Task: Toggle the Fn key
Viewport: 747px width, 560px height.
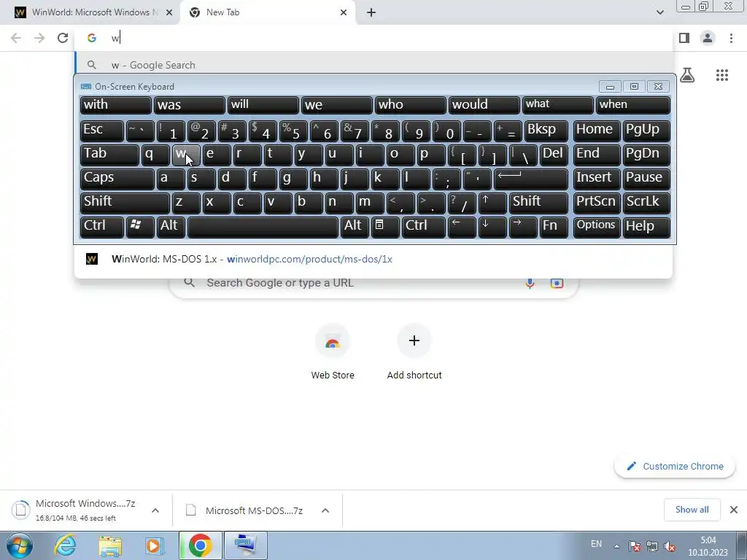Action: point(554,227)
